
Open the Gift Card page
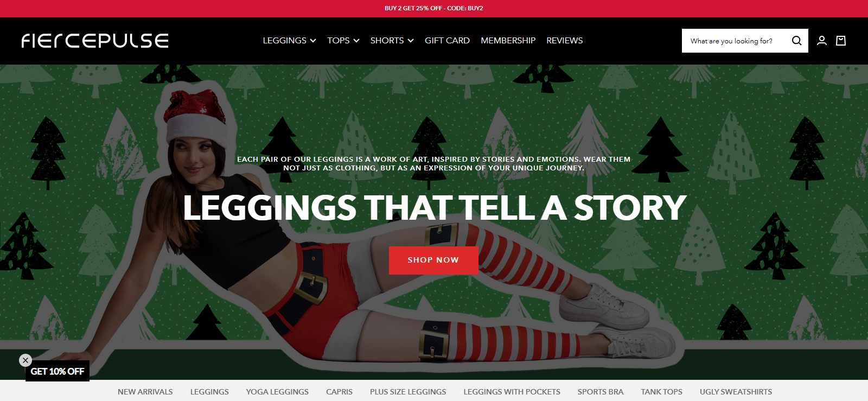(447, 41)
